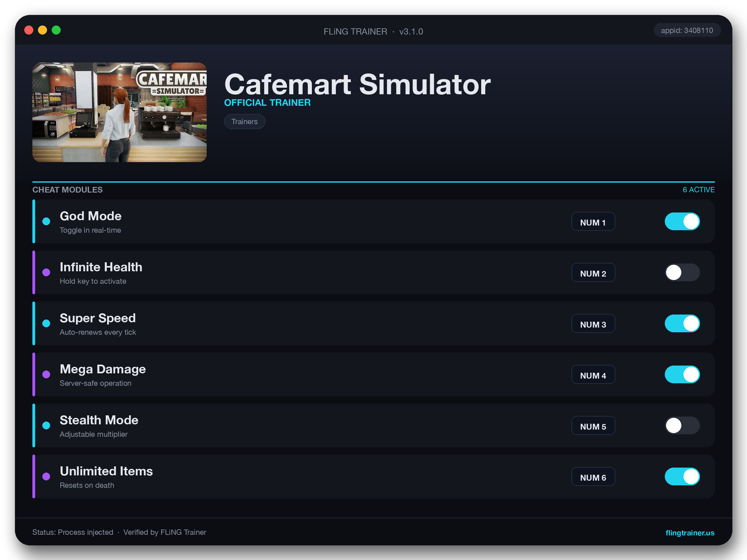Select the God Mode title text
Image resolution: width=747 pixels, height=560 pixels.
91,216
